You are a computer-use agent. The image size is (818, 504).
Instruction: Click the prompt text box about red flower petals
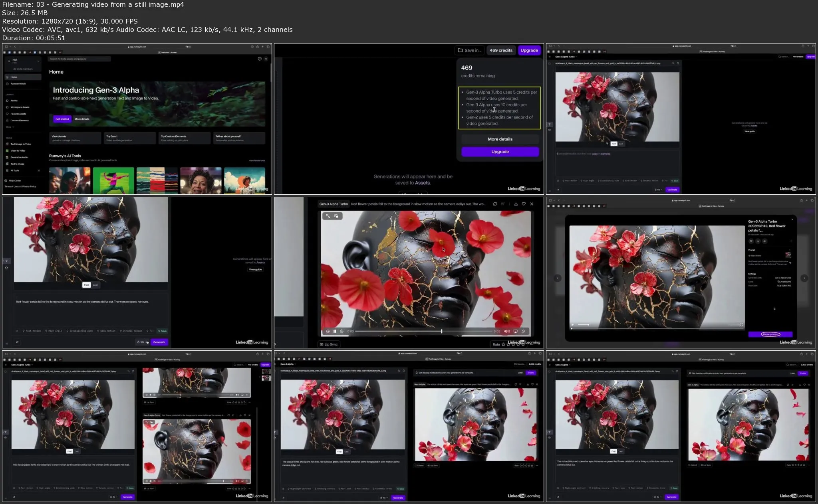91,310
